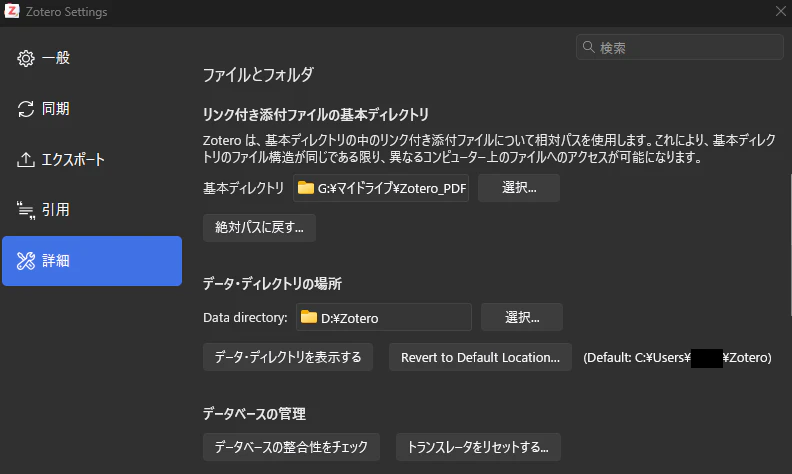This screenshot has height=474, width=792.
Task: Click the リンク付き添付ファイルの基本ディレクトリ heading
Action: (x=316, y=115)
